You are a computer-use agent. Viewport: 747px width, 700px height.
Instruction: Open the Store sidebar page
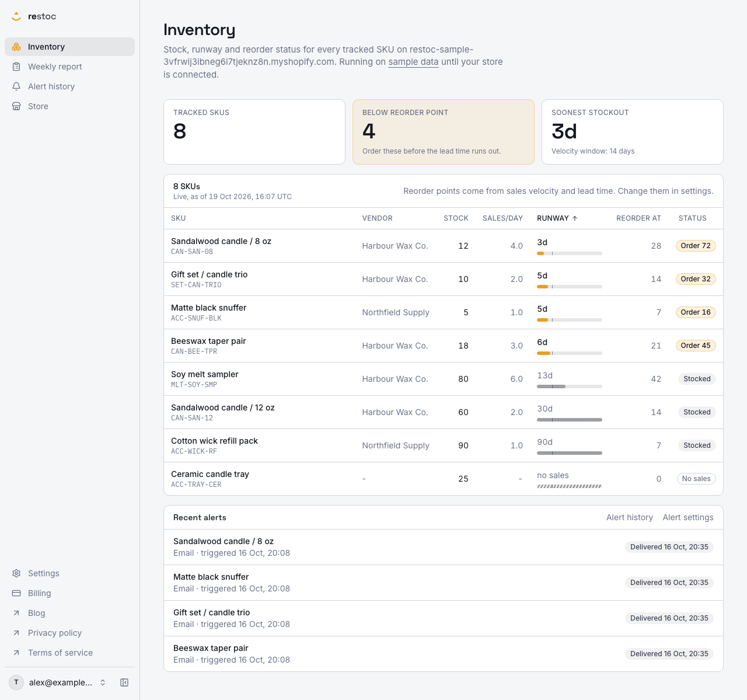[x=69, y=106]
